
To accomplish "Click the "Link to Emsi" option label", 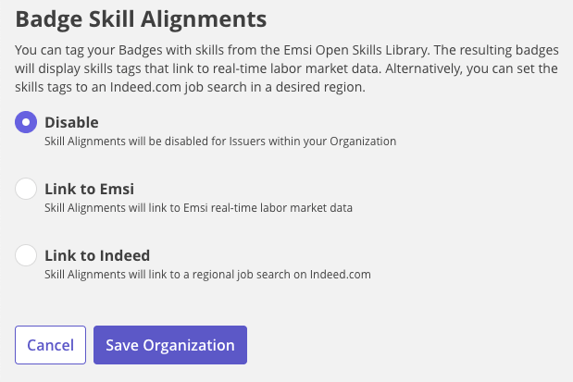I will point(89,189).
